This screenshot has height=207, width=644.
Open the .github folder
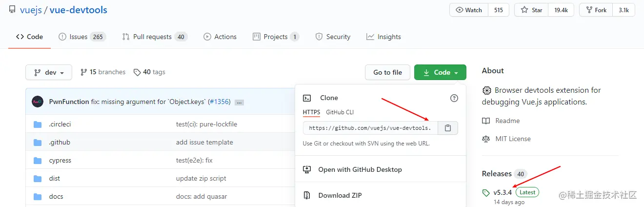point(60,142)
